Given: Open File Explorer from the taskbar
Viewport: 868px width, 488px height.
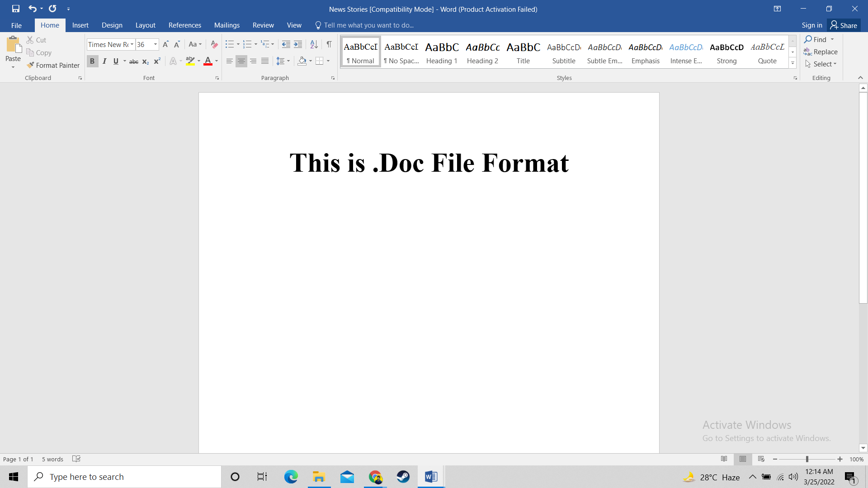Looking at the screenshot, I should [x=319, y=477].
